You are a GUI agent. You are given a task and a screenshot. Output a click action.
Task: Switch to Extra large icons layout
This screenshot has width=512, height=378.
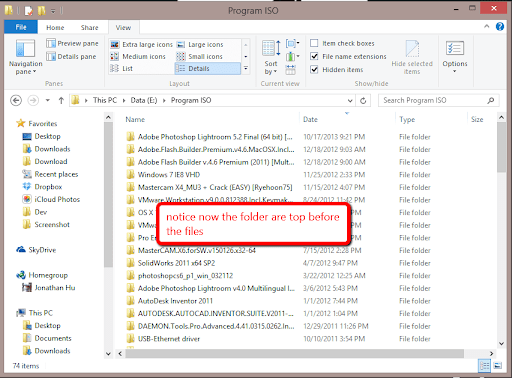141,44
